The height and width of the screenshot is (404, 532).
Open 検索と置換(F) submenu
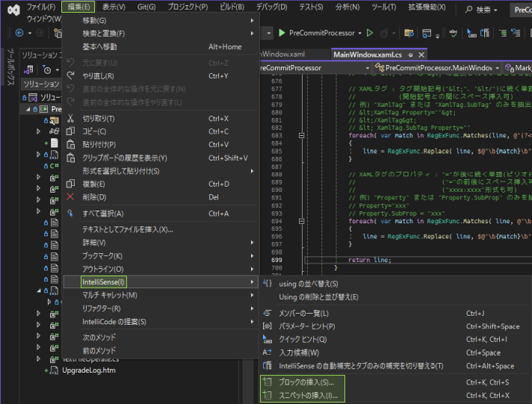(x=161, y=34)
